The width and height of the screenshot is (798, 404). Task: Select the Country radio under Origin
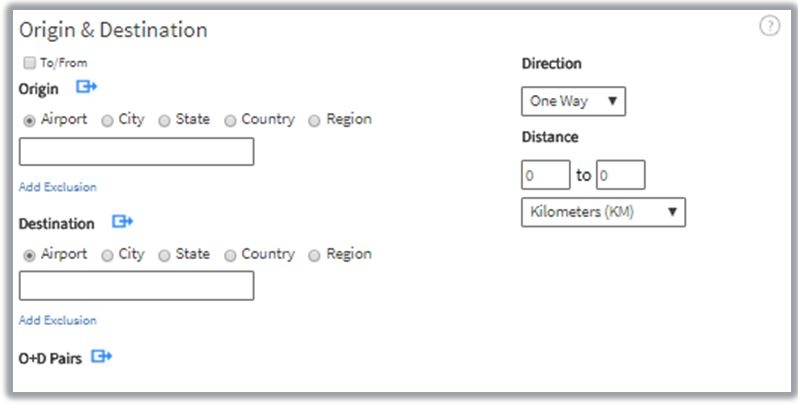pos(230,120)
